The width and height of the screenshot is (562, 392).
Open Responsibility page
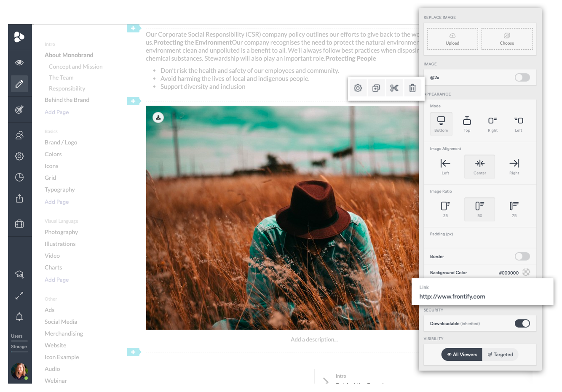[x=67, y=88]
